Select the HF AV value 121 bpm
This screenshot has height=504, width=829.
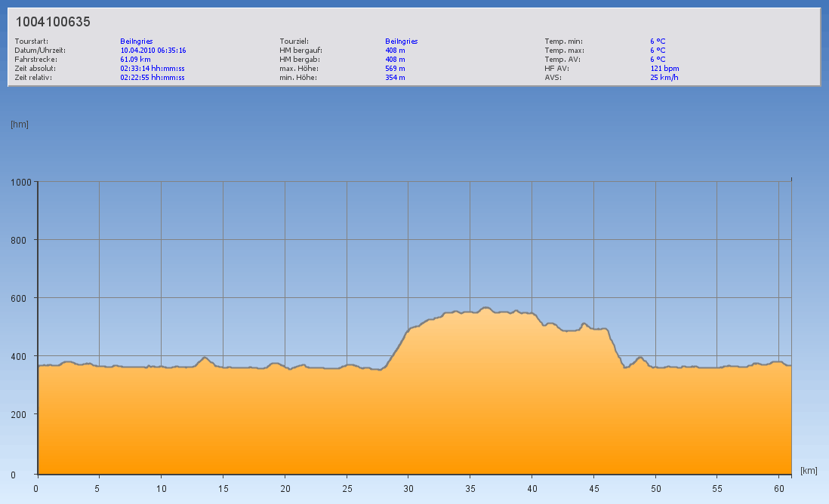point(664,69)
